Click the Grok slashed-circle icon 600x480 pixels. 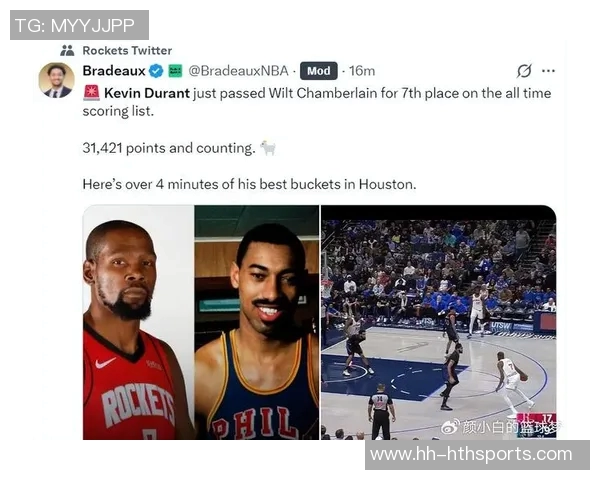point(524,70)
